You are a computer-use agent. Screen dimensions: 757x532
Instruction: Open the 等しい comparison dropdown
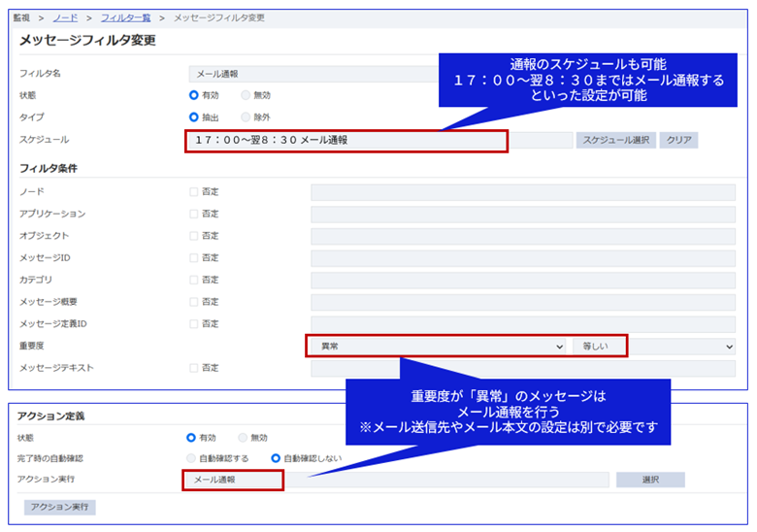[599, 346]
